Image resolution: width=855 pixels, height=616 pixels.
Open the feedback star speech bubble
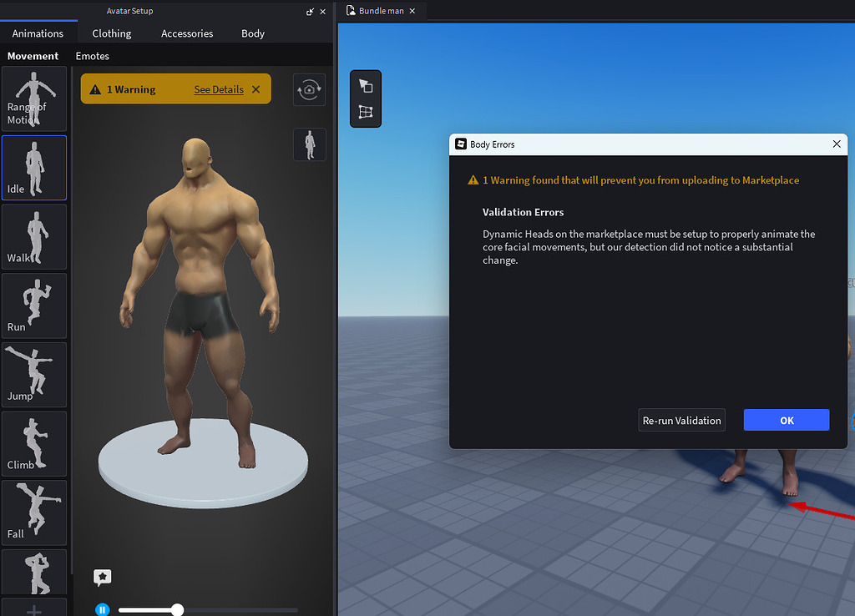point(103,578)
